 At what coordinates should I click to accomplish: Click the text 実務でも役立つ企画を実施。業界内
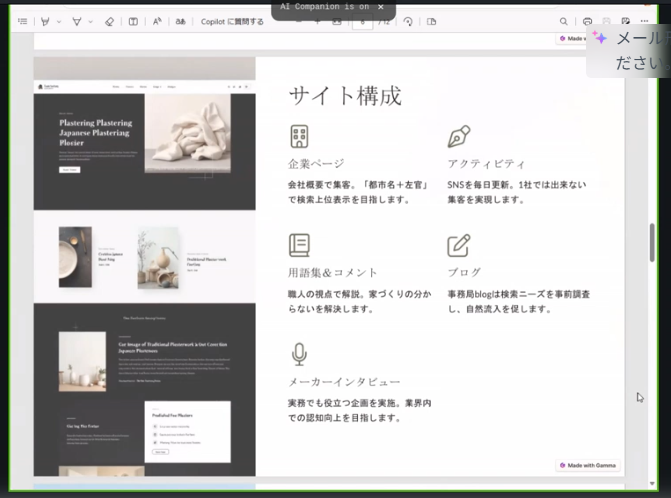pyautogui.click(x=359, y=403)
